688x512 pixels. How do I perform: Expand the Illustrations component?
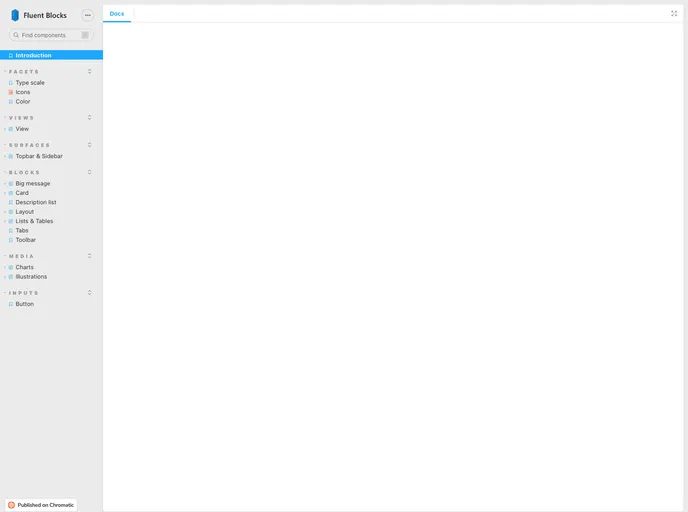(x=31, y=277)
